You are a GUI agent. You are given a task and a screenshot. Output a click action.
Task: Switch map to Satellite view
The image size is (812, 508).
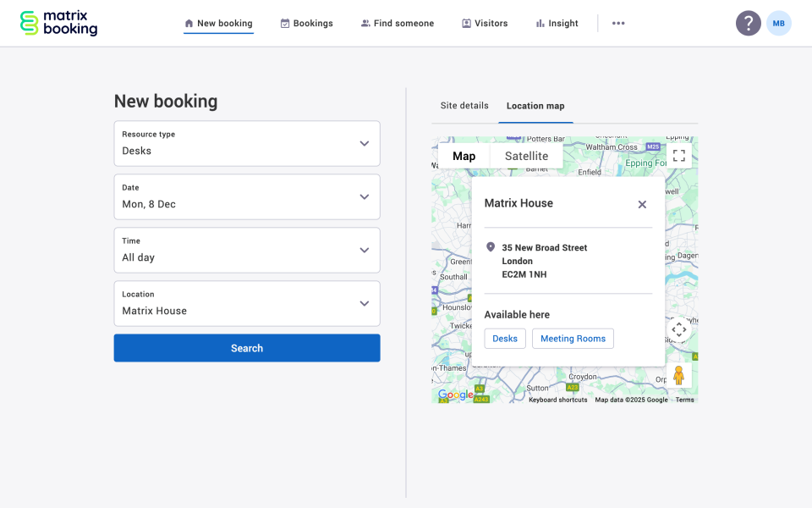pyautogui.click(x=526, y=156)
